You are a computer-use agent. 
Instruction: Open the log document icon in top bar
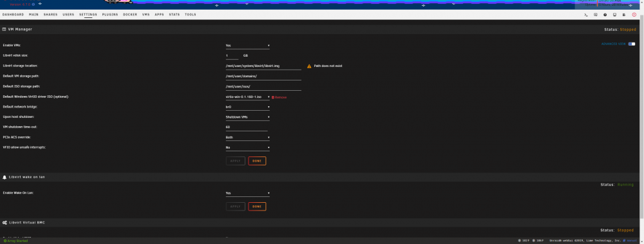(x=624, y=15)
